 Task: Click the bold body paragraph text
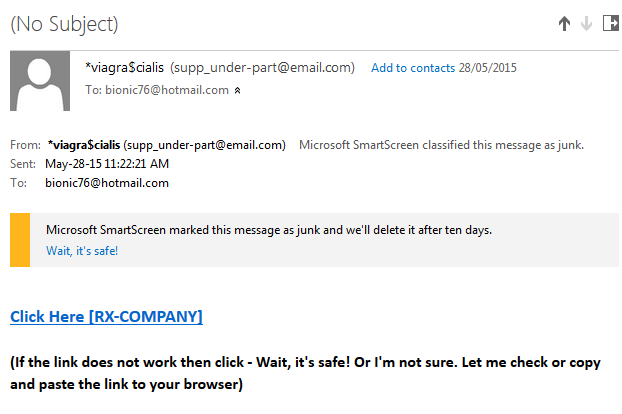point(310,372)
